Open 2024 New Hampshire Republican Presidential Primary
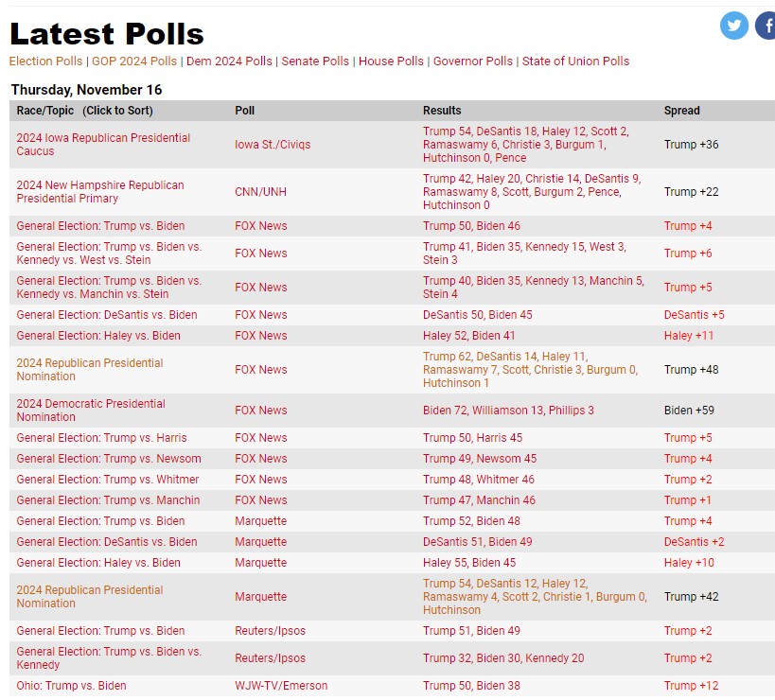The image size is (775, 700). point(100,192)
